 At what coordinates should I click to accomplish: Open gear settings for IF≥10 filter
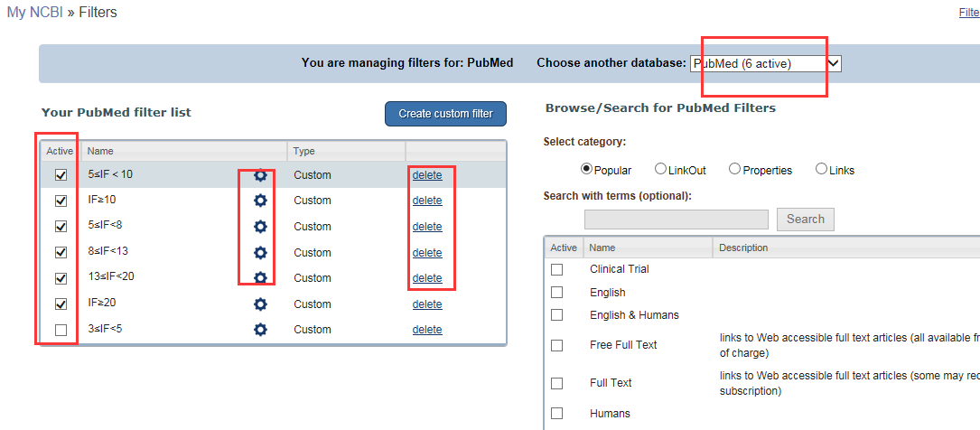[x=260, y=201]
